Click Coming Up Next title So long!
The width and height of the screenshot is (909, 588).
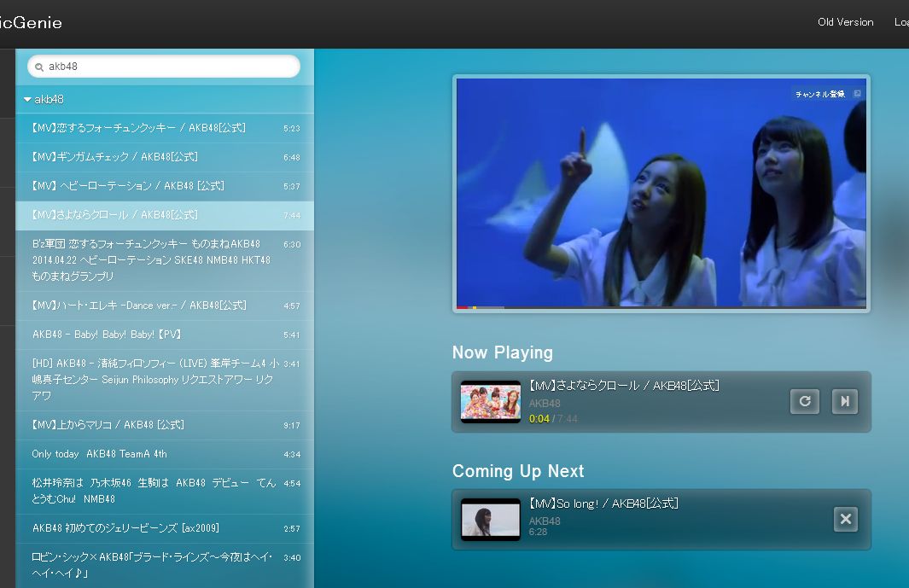tap(603, 504)
